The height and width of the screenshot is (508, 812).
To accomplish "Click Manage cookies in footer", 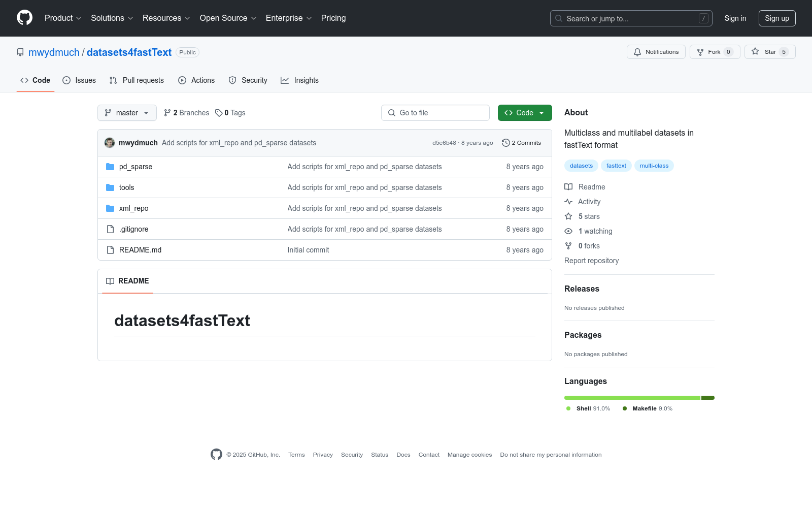I will pos(469,455).
